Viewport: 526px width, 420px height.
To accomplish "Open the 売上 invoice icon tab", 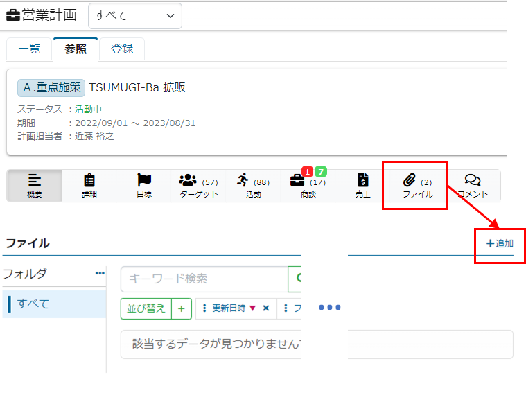I will click(362, 186).
